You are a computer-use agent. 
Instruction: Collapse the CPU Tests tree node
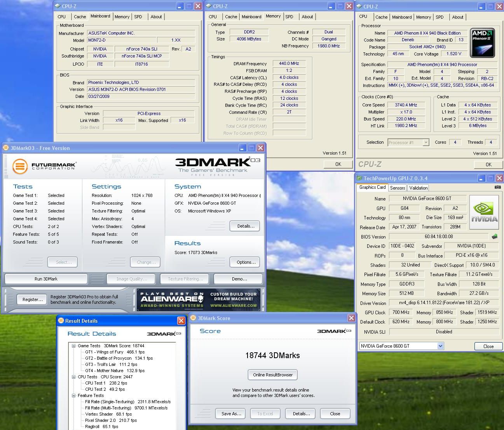[x=73, y=376]
